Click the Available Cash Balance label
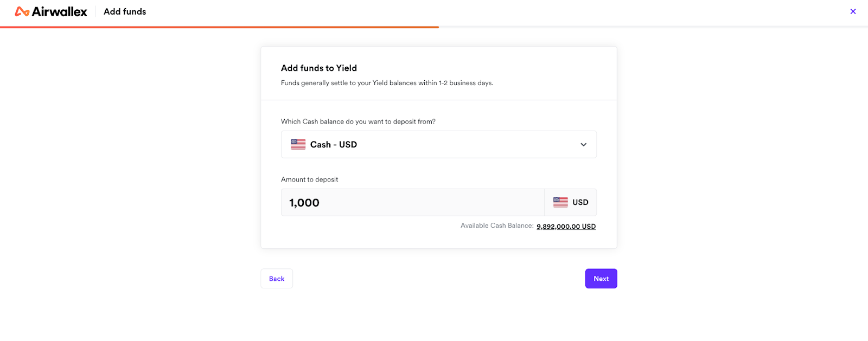868x341 pixels. tap(497, 226)
